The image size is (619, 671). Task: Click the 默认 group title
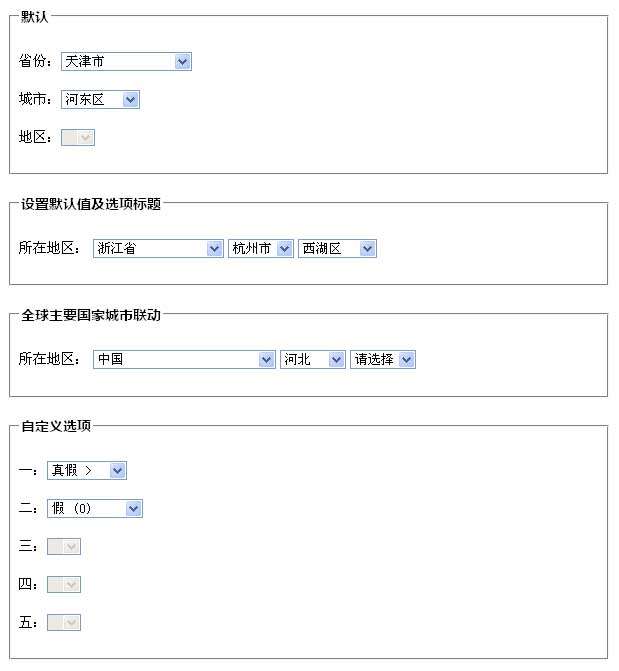[x=35, y=17]
